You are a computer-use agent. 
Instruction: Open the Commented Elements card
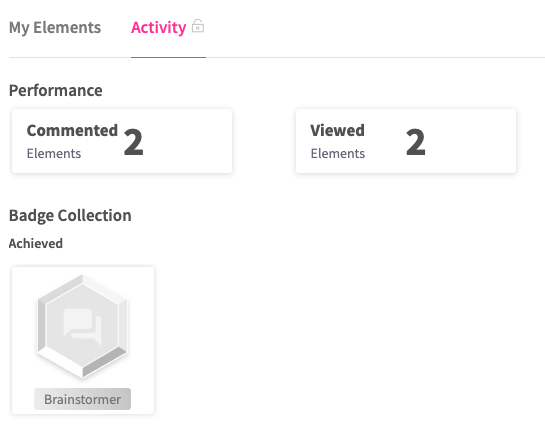point(122,141)
